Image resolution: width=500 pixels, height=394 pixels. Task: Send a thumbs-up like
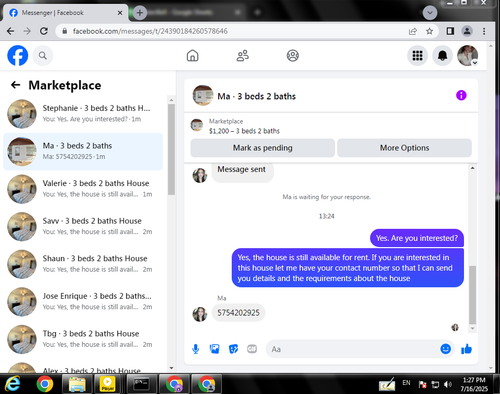click(466, 349)
